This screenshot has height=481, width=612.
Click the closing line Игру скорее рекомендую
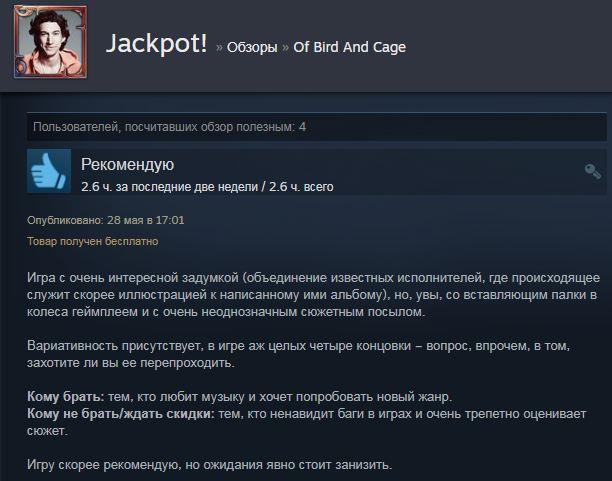[210, 465]
